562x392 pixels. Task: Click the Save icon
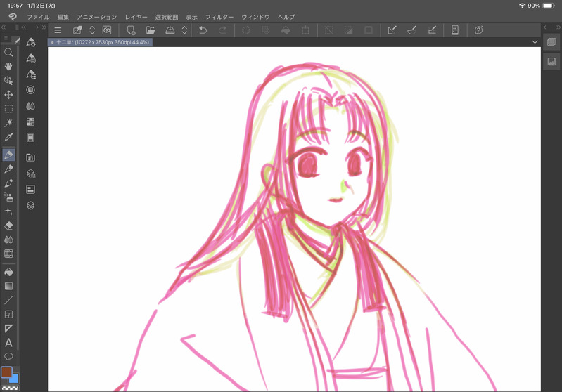point(170,30)
